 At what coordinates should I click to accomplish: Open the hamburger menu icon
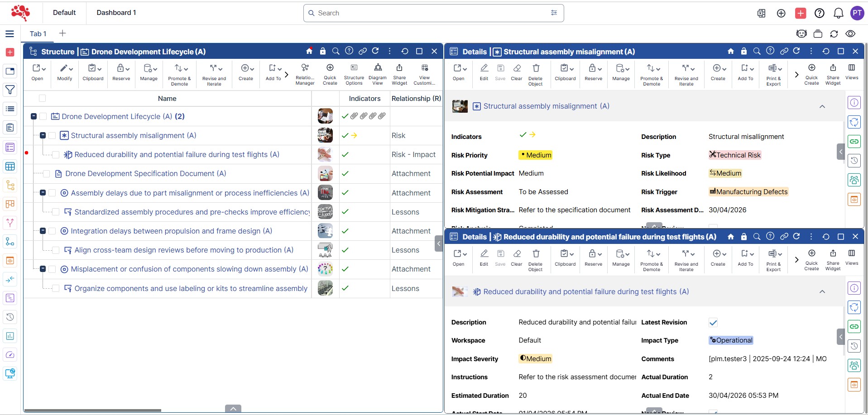(x=10, y=34)
